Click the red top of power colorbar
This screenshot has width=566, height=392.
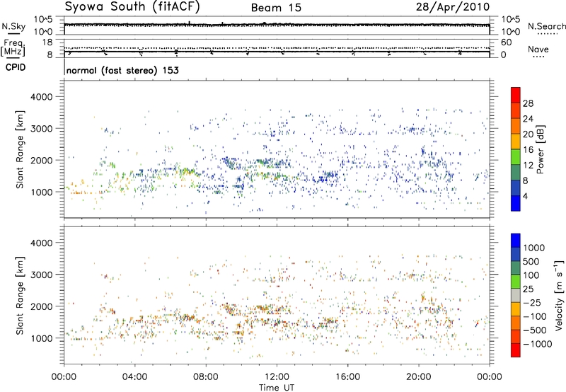tap(516, 95)
